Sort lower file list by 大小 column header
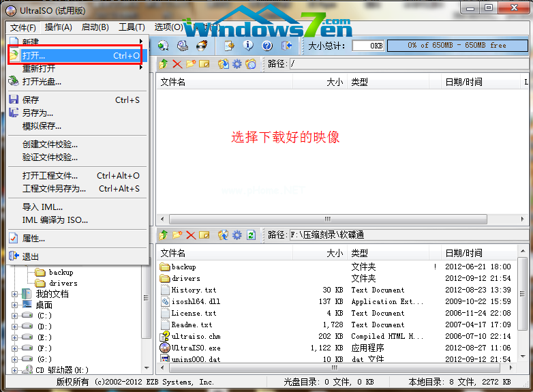Screen dimensions: 533x392 pyautogui.click(x=334, y=253)
